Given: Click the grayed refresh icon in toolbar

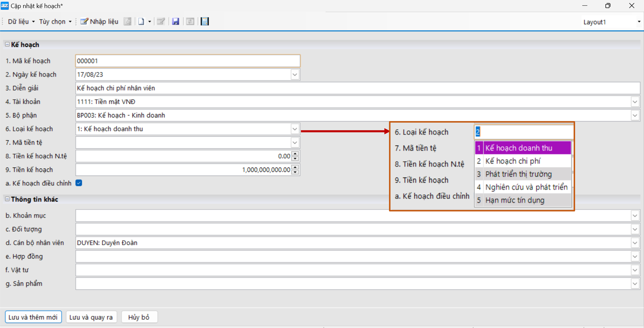Looking at the screenshot, I should click(190, 22).
